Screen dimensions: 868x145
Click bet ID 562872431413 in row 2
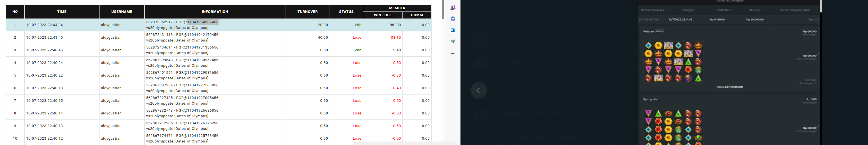tap(159, 35)
